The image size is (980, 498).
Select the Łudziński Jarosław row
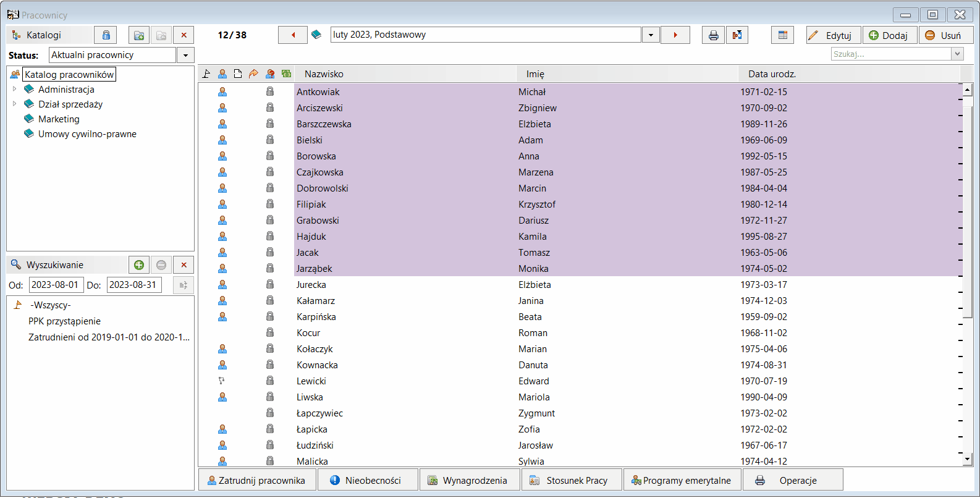(580, 445)
